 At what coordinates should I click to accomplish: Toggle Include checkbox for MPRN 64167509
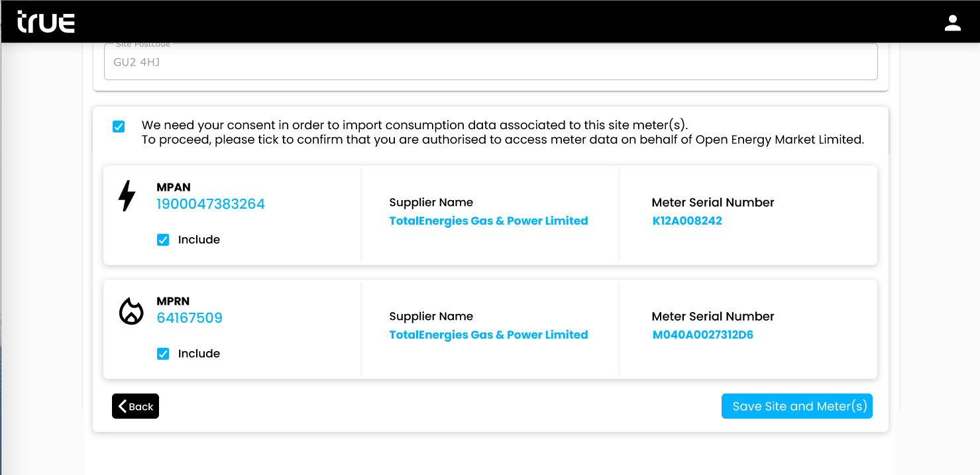point(163,354)
